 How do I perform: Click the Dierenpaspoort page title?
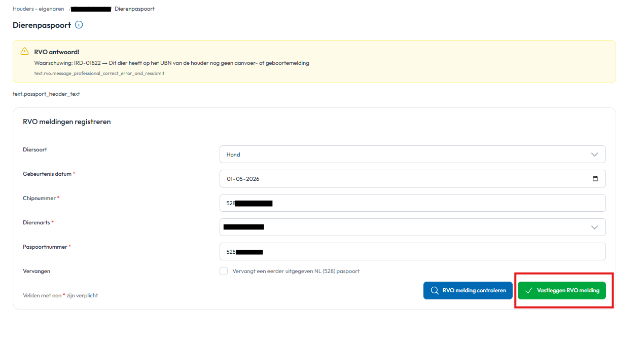coord(42,25)
